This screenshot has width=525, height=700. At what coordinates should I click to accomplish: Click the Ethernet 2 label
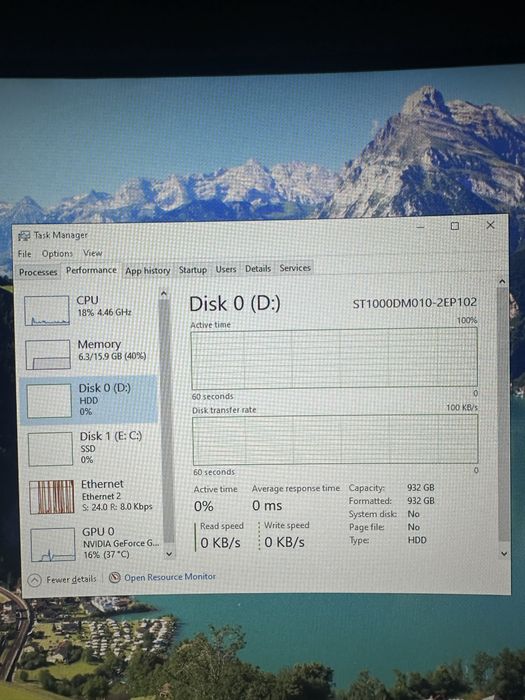pos(101,496)
